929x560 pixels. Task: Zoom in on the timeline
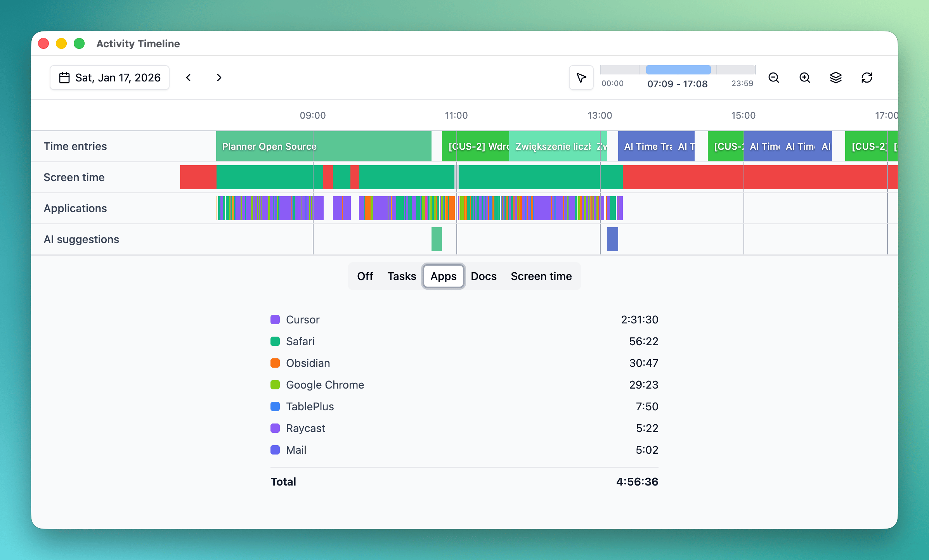(804, 78)
